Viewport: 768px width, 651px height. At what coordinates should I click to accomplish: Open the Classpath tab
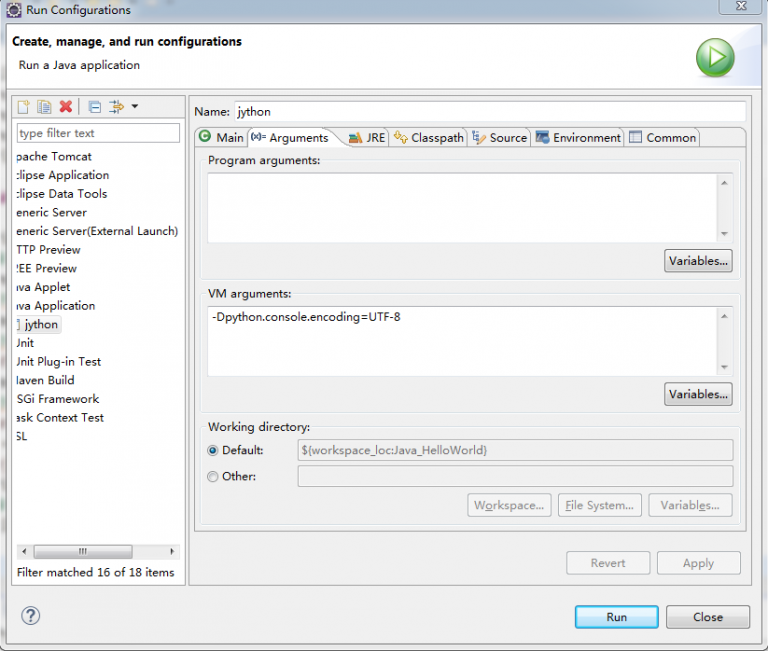(x=429, y=138)
